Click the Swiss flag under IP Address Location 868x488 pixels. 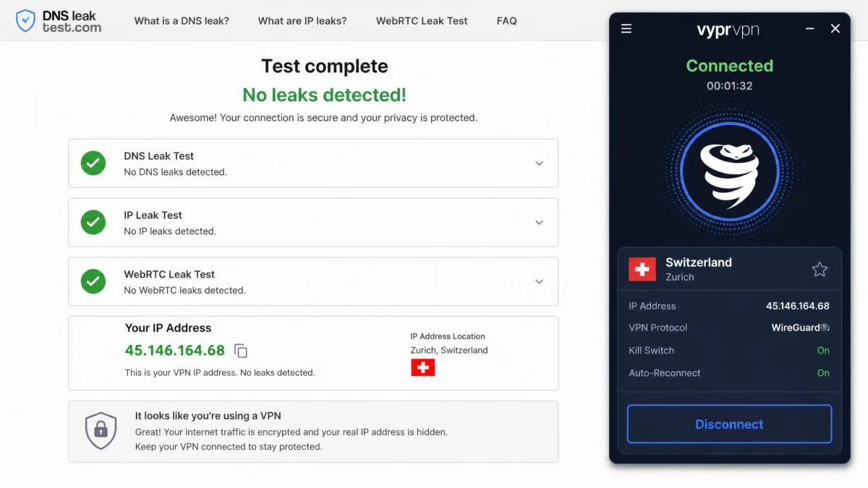click(x=423, y=368)
